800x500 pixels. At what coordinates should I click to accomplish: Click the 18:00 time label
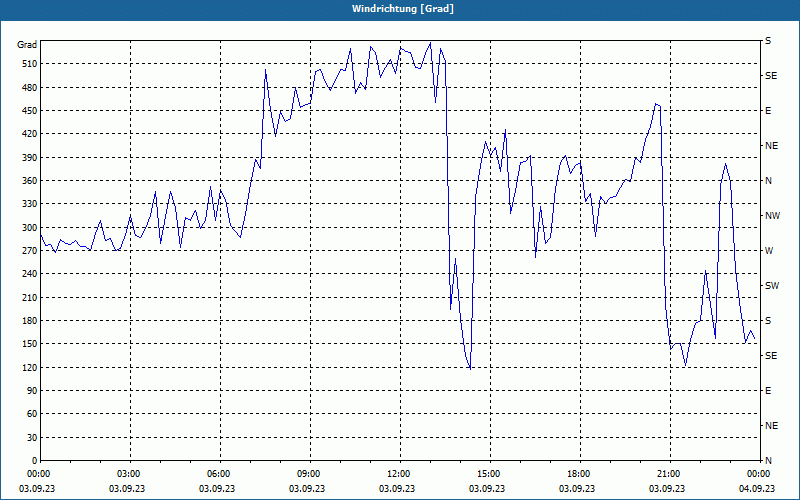580,474
